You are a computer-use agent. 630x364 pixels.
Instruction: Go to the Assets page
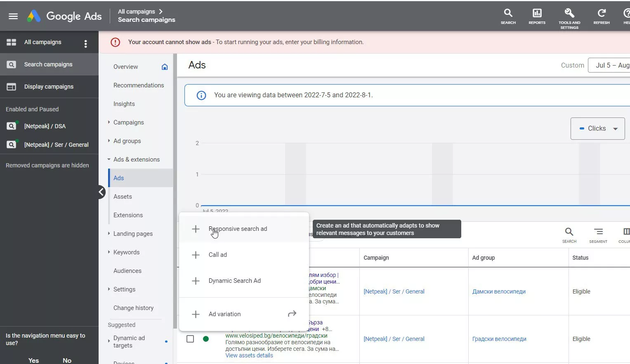tap(123, 197)
